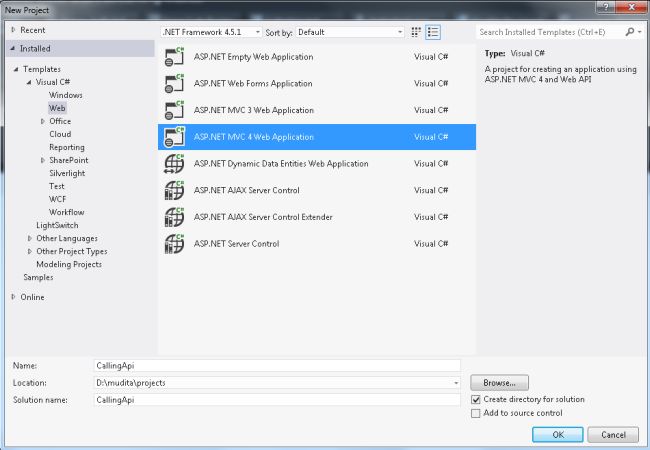Toggle Create directory for solution checkbox

coord(476,400)
